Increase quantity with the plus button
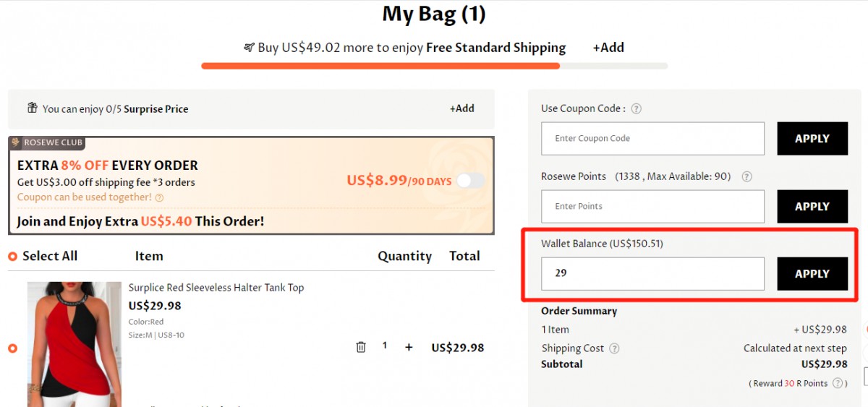Screen dimensions: 868x407 point(409,347)
